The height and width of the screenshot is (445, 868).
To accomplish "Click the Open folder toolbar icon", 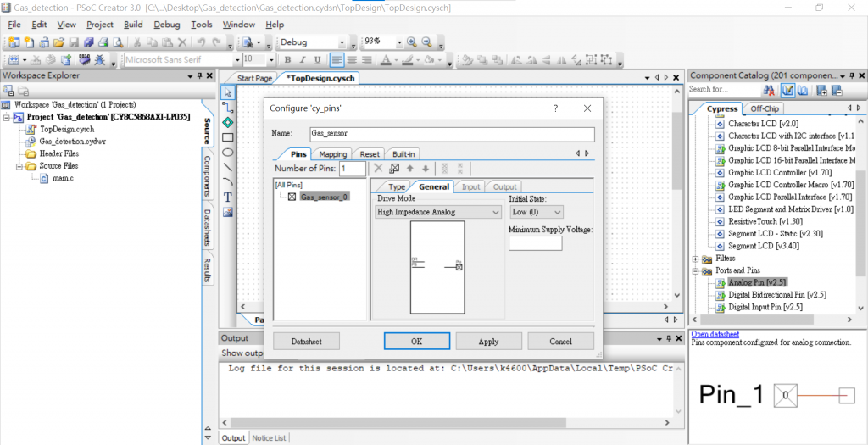I will point(58,42).
